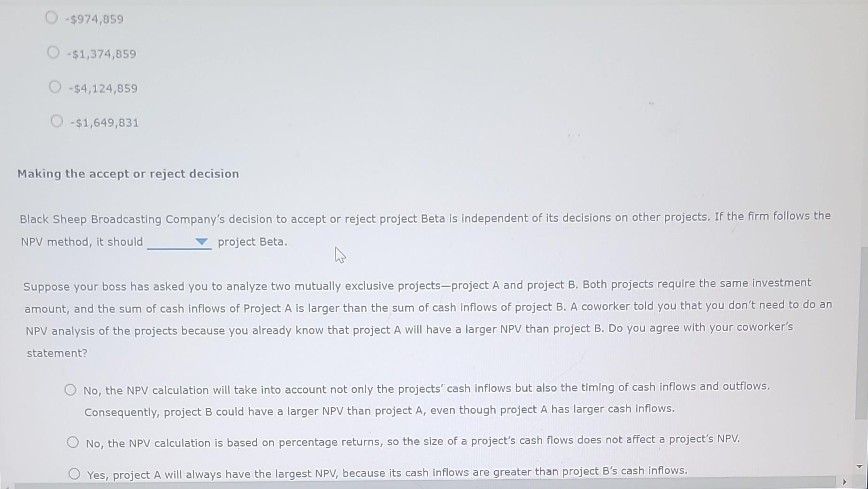Click the blue dropdown triangle after 'it should'
The image size is (868, 489).
pyautogui.click(x=202, y=241)
